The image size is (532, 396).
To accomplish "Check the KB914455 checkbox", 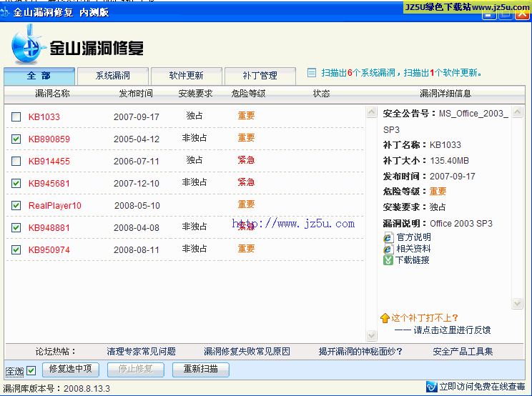I will [16, 161].
